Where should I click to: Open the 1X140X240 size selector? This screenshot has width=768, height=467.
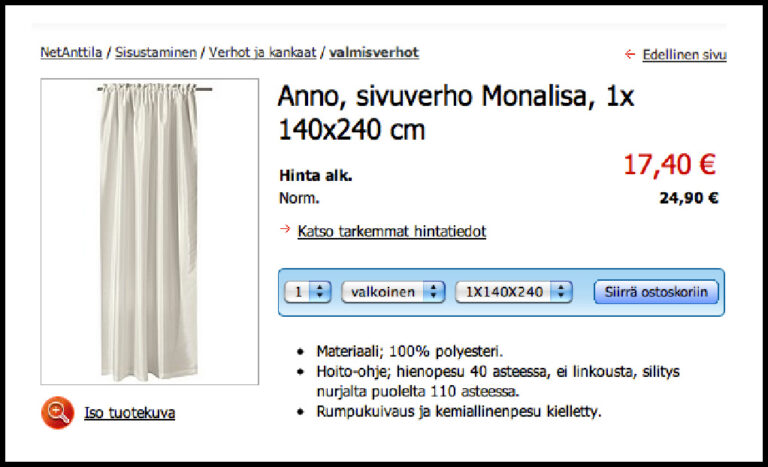tap(514, 292)
